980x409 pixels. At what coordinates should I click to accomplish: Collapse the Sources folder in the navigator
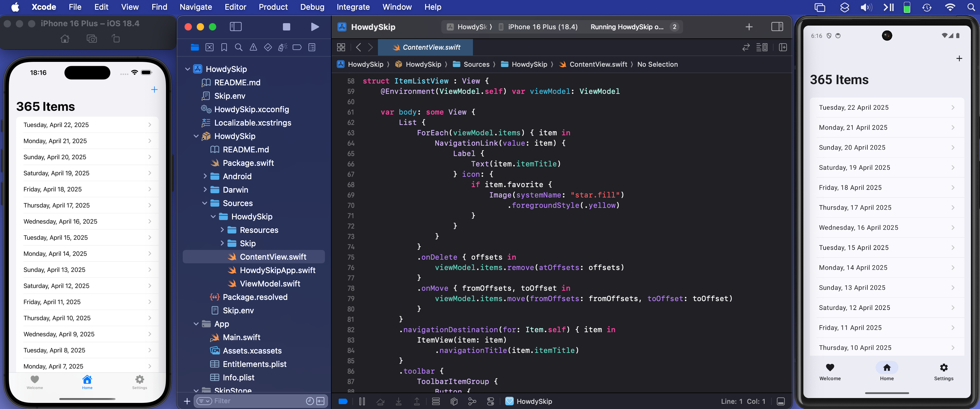point(205,203)
